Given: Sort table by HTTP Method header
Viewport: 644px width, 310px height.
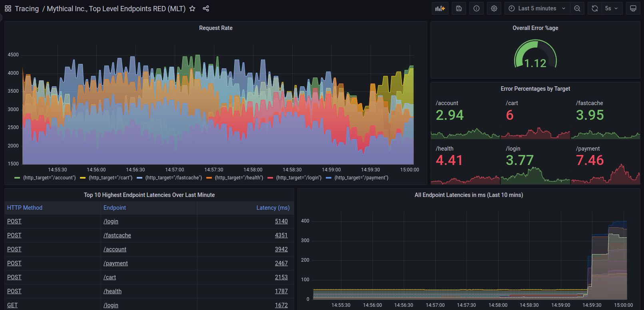Looking at the screenshot, I should coord(25,208).
